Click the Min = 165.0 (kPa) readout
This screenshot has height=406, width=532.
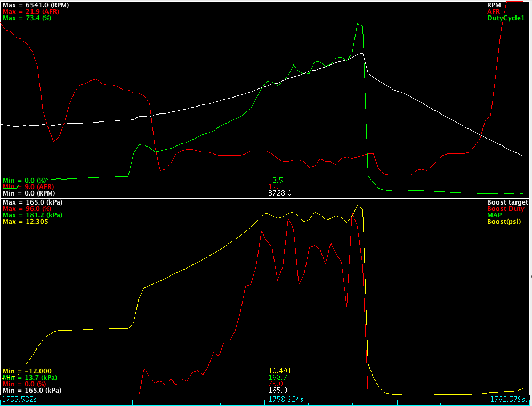pyautogui.click(x=32, y=391)
